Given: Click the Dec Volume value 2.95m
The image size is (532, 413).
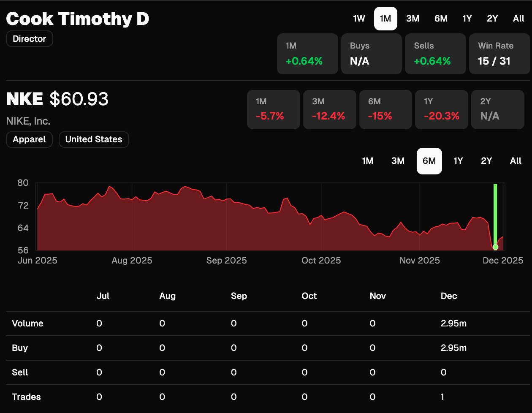Looking at the screenshot, I should coord(453,323).
